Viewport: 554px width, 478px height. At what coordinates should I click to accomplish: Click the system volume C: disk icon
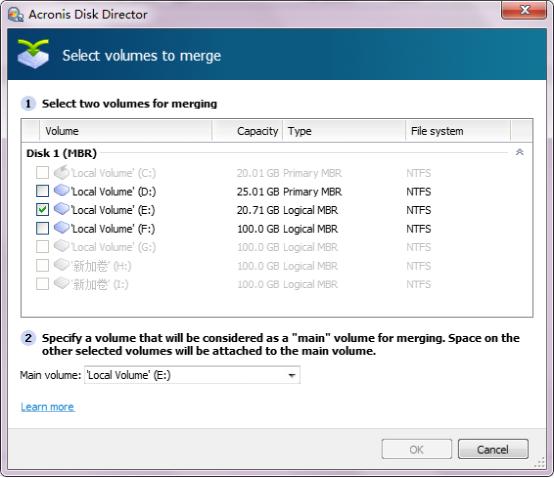[61, 172]
